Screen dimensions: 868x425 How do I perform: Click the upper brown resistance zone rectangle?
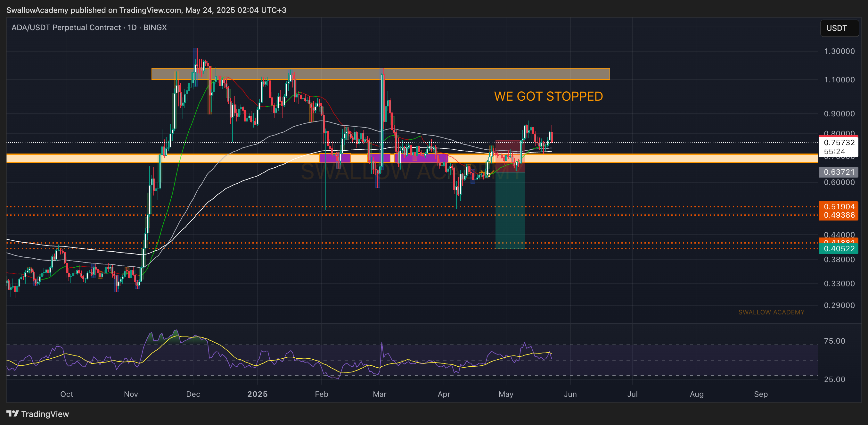tap(381, 74)
